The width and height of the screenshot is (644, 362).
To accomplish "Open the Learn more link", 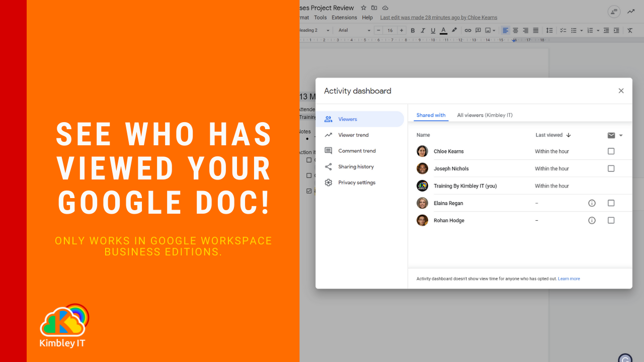I will point(569,279).
